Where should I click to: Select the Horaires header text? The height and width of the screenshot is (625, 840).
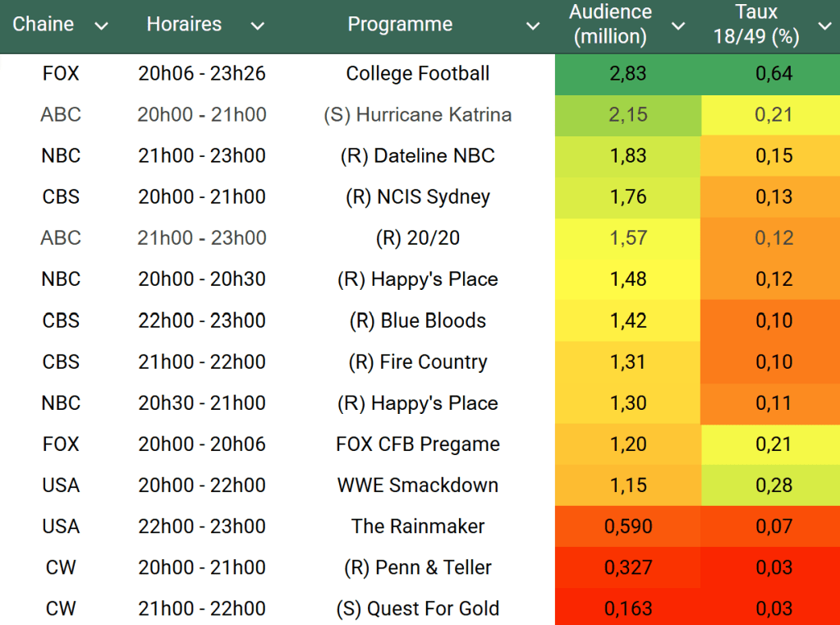click(184, 25)
